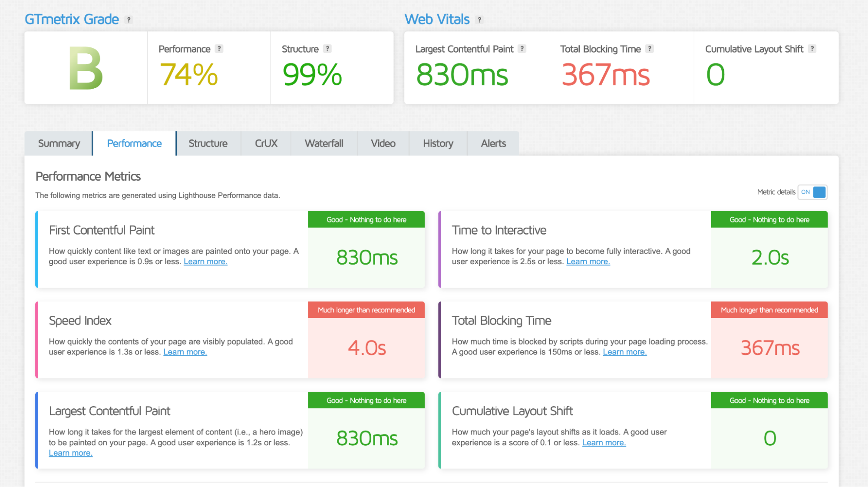
Task: Click Speed Index 'Much longer than recommended' badge
Action: [366, 310]
